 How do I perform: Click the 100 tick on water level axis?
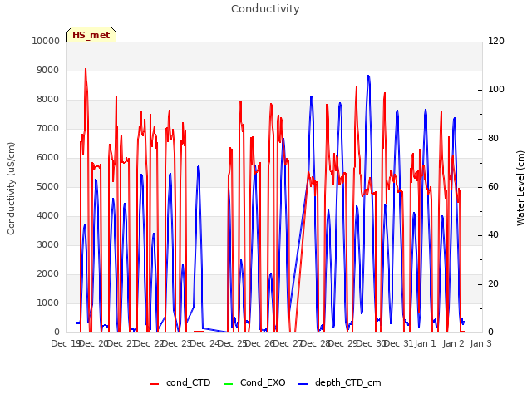(496, 90)
